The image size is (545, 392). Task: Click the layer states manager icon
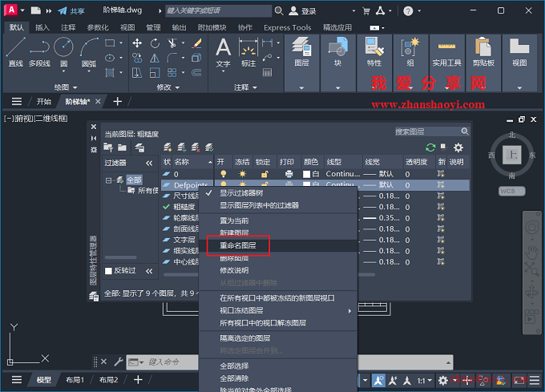[139, 148]
